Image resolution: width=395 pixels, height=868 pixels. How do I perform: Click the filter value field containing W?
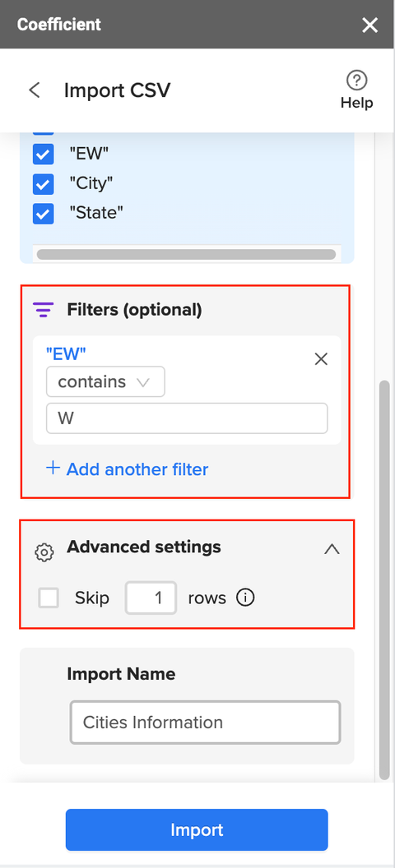(x=187, y=418)
